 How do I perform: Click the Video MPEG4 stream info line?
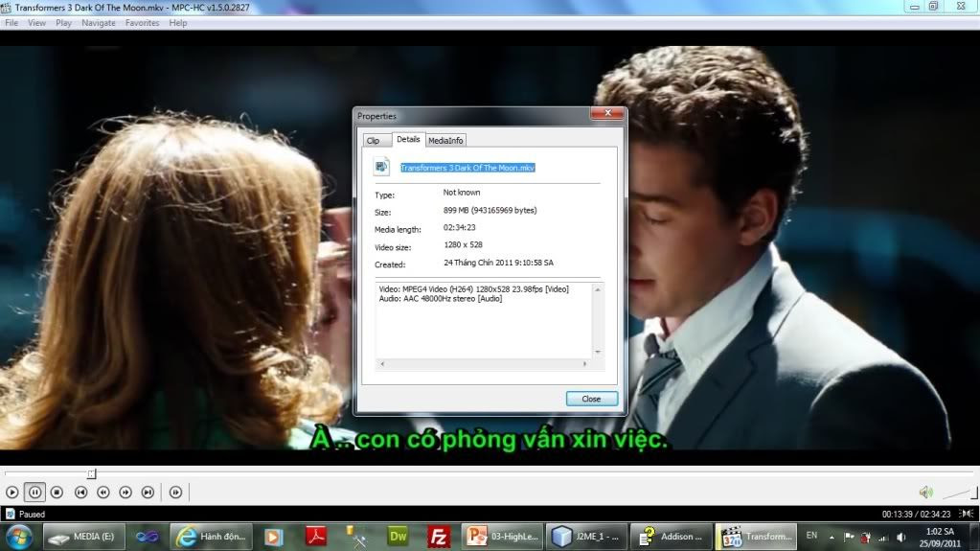tap(474, 289)
